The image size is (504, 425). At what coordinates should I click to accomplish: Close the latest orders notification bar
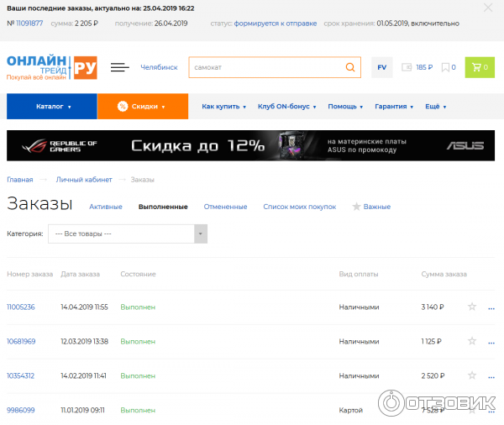(488, 8)
